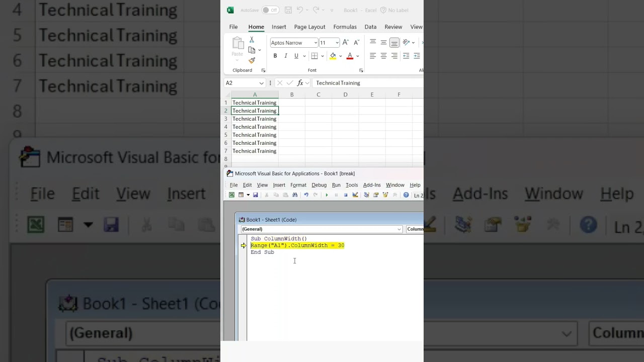
Task: Toggle Center alignment in Excel ribbon
Action: click(x=383, y=56)
